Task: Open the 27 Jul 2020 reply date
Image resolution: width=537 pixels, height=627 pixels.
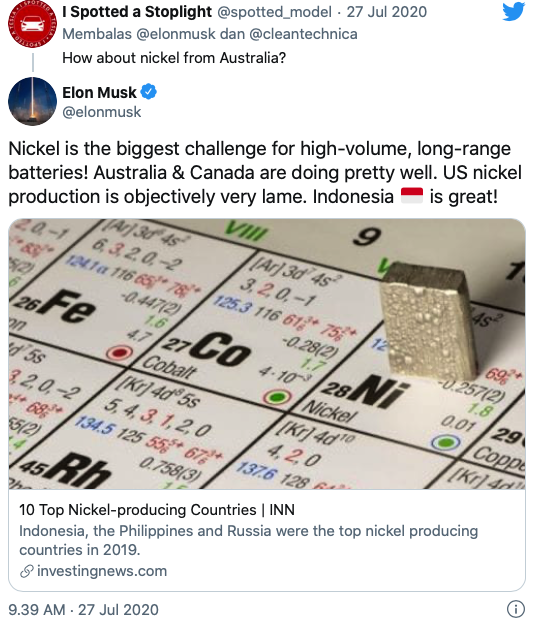Action: tap(387, 12)
